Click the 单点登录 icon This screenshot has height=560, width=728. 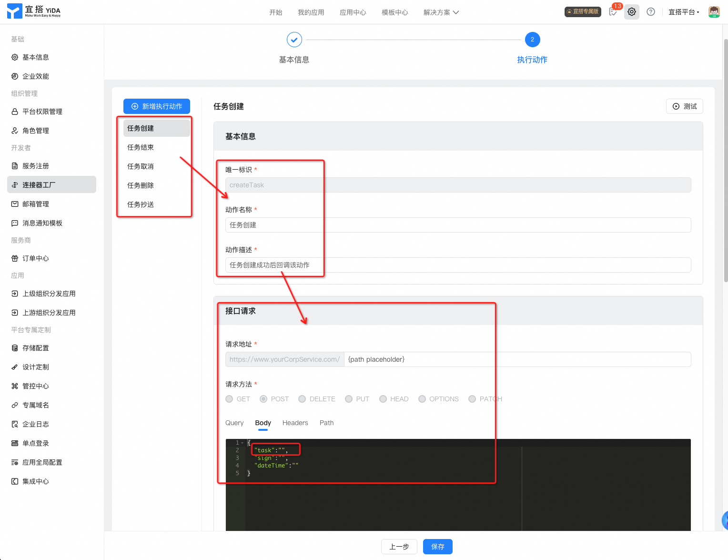click(x=15, y=443)
